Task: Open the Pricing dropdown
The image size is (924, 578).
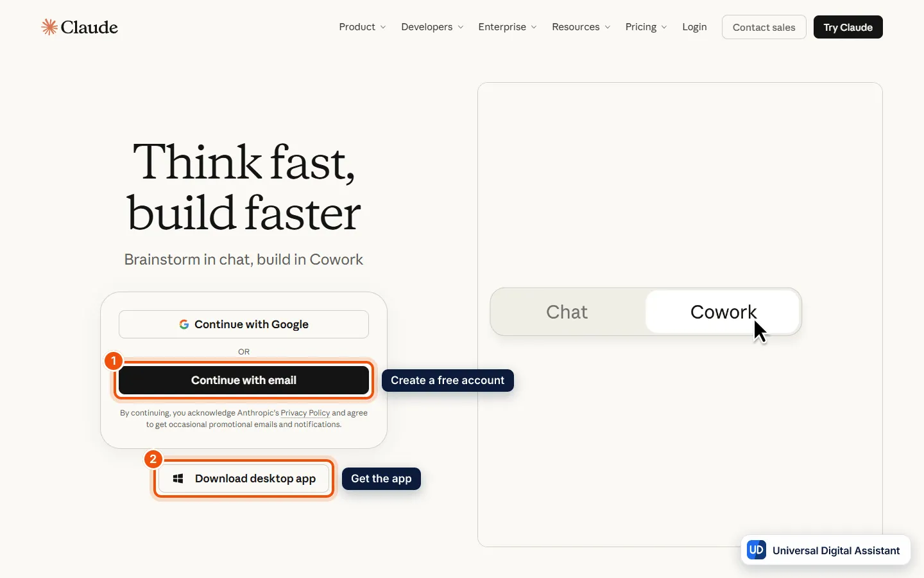Action: 646,27
